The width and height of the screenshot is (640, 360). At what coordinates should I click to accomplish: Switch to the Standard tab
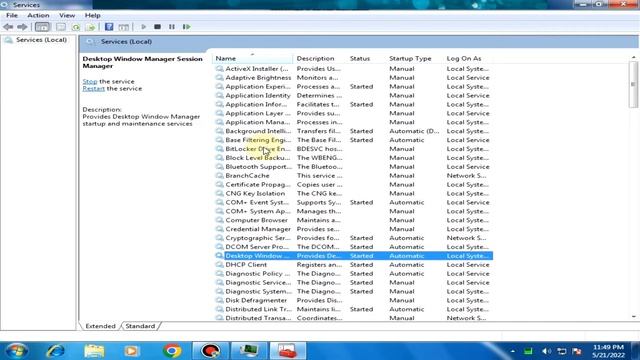140,326
